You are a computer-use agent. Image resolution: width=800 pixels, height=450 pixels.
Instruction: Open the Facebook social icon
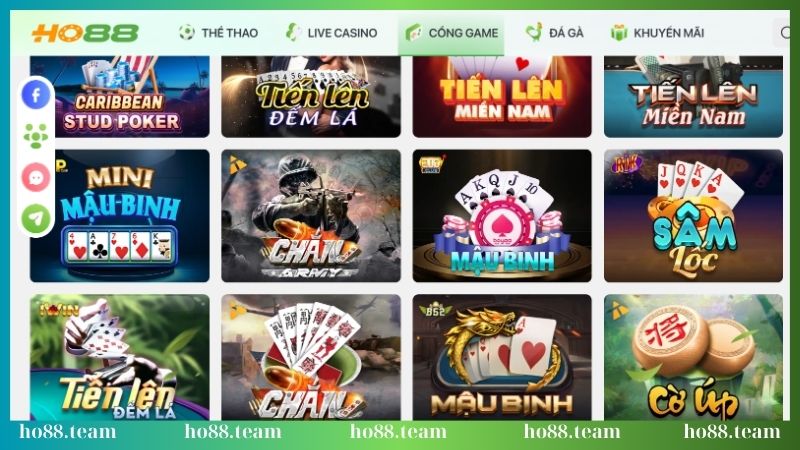(x=36, y=95)
